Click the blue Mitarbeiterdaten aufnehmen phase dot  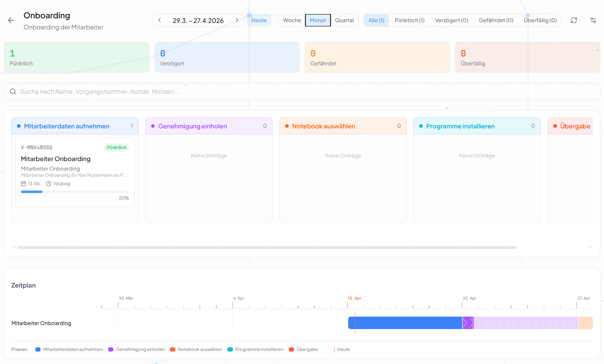(x=18, y=126)
